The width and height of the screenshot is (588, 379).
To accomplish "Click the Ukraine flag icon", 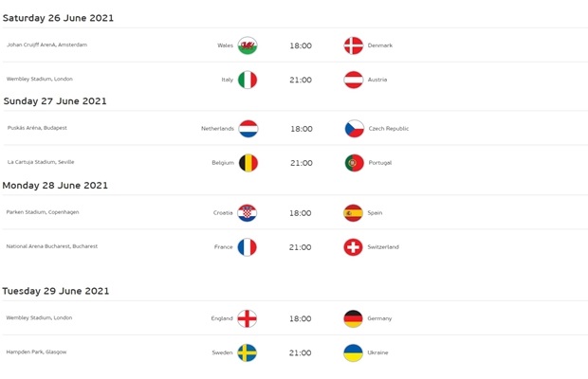I will coord(353,352).
